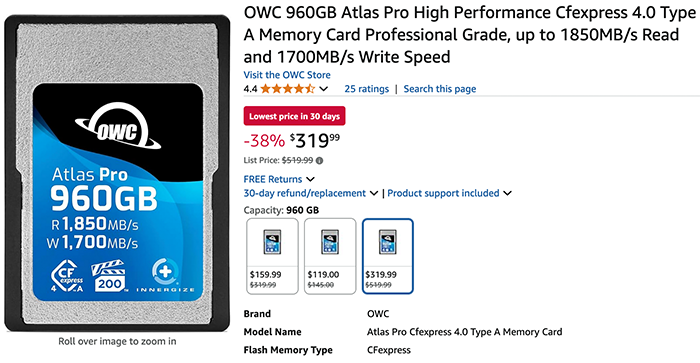Select the $319.99 capacity option
The width and height of the screenshot is (700, 363).
point(388,256)
